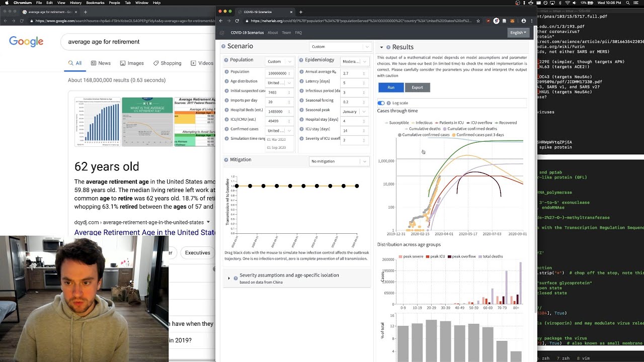
Task: Open the FAQ page in navbar
Action: point(298,33)
